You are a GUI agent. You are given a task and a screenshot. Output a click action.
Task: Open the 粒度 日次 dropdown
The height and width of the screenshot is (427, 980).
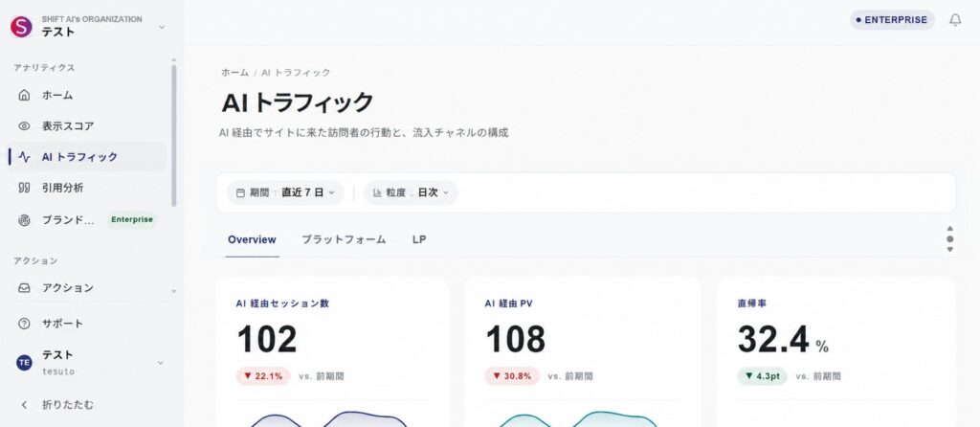(411, 192)
